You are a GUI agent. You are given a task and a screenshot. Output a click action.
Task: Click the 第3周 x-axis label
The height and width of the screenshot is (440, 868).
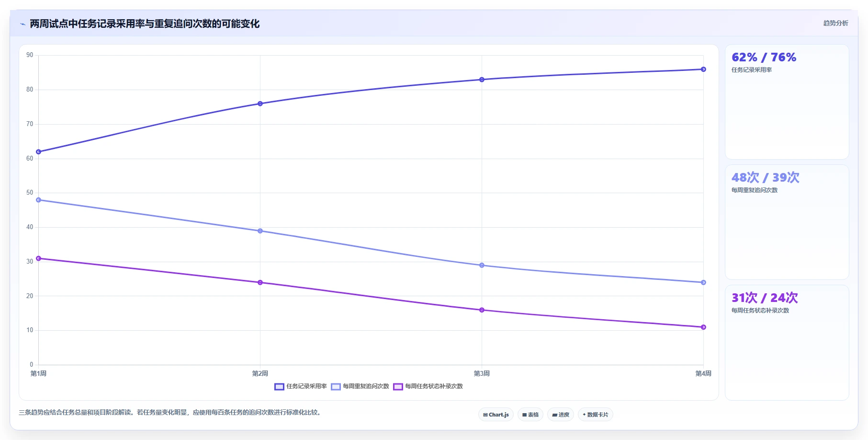click(482, 373)
